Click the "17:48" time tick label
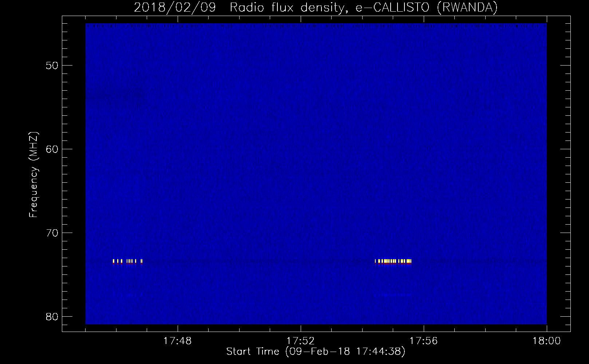 (x=177, y=341)
